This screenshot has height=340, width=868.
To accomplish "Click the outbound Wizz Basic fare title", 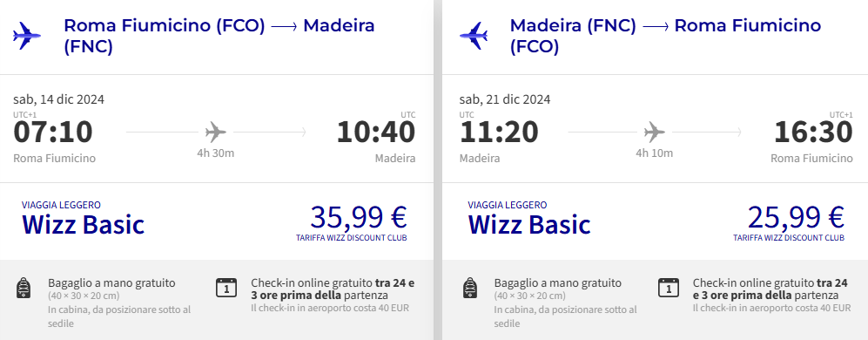I will 83,225.
